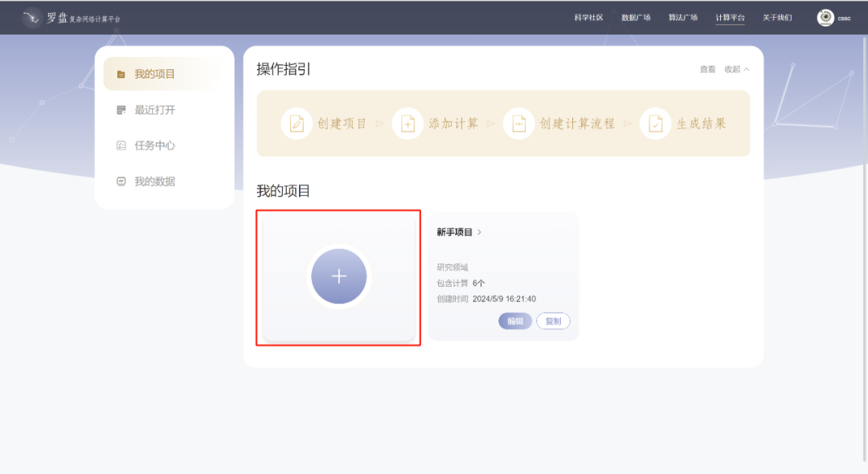Click the 创建计算流程 step label
Screen dimensions: 868x474
[577, 124]
